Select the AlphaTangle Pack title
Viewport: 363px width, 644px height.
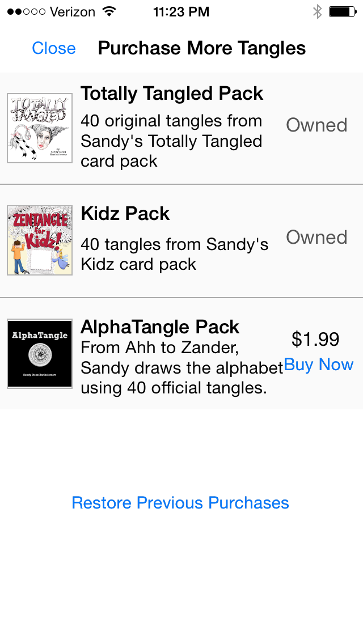click(x=160, y=327)
